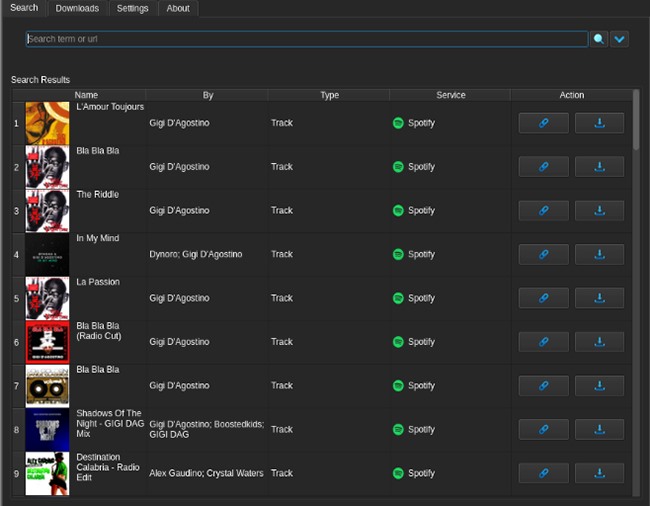Click 'Dynoro; Gigi D'Agostino' artist text
The width and height of the screenshot is (650, 506).
(x=196, y=254)
